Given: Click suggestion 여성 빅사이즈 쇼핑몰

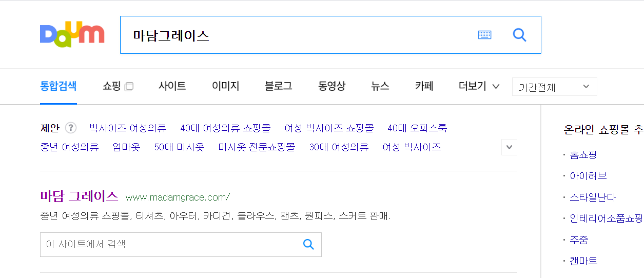Looking at the screenshot, I should [329, 128].
